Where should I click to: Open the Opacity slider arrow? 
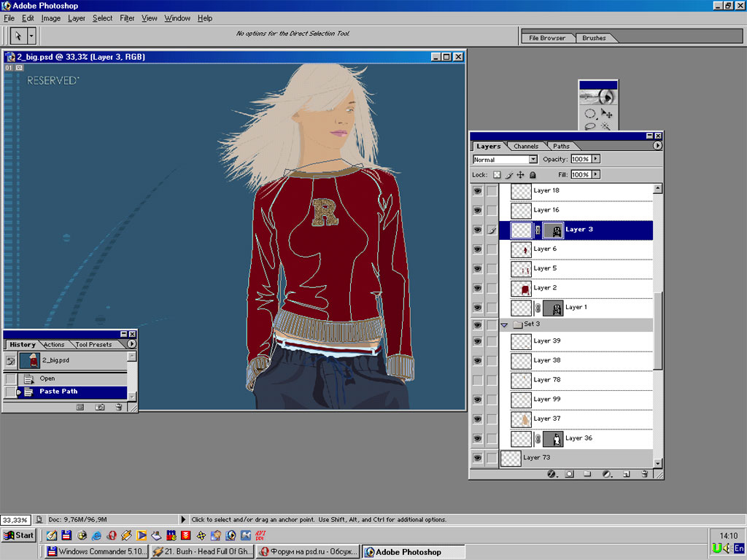(595, 158)
